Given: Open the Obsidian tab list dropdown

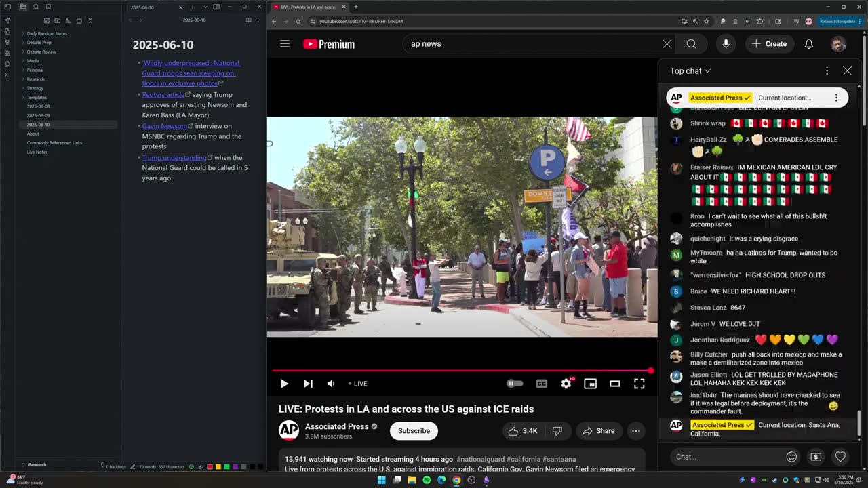Looking at the screenshot, I should 205,7.
